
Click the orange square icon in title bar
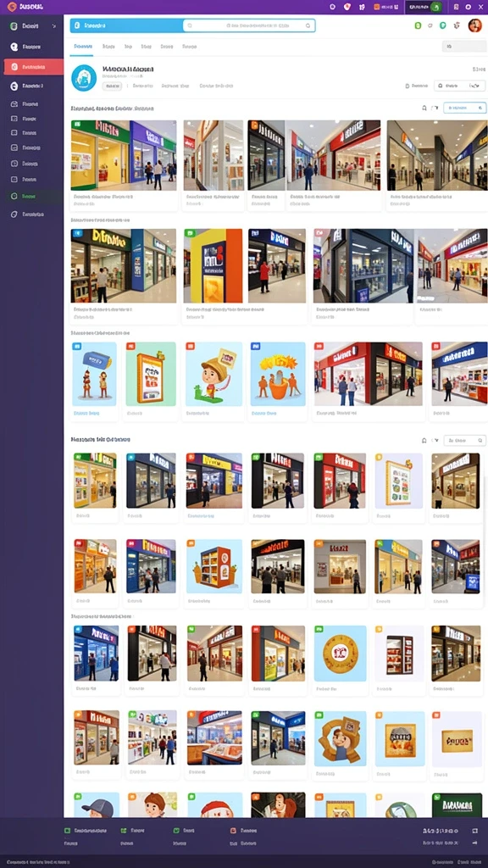(x=377, y=7)
